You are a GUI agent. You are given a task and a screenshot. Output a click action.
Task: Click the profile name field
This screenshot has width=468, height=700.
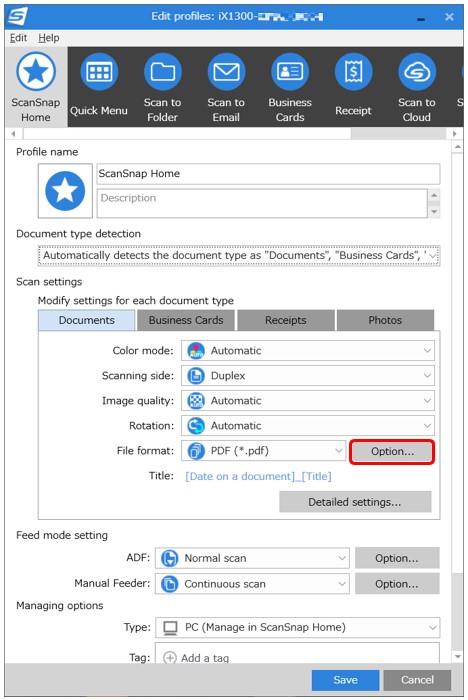[x=268, y=174]
